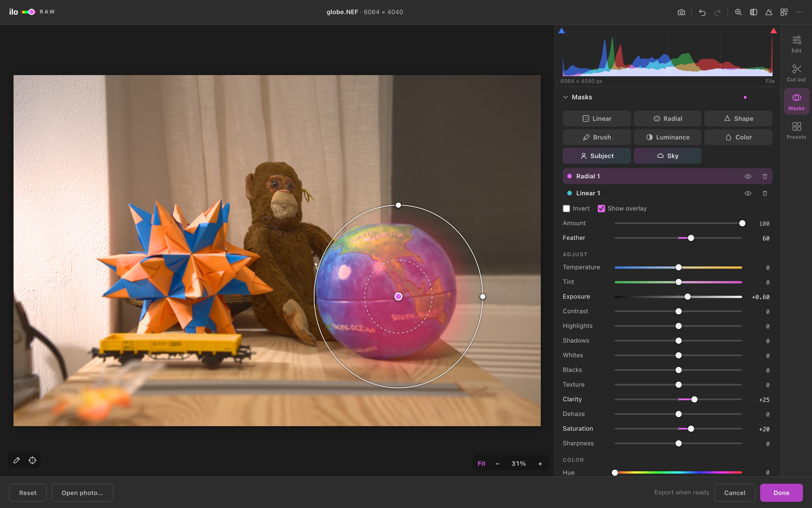Click the ilo RAW app logo
This screenshot has width=812, height=508.
click(32, 12)
